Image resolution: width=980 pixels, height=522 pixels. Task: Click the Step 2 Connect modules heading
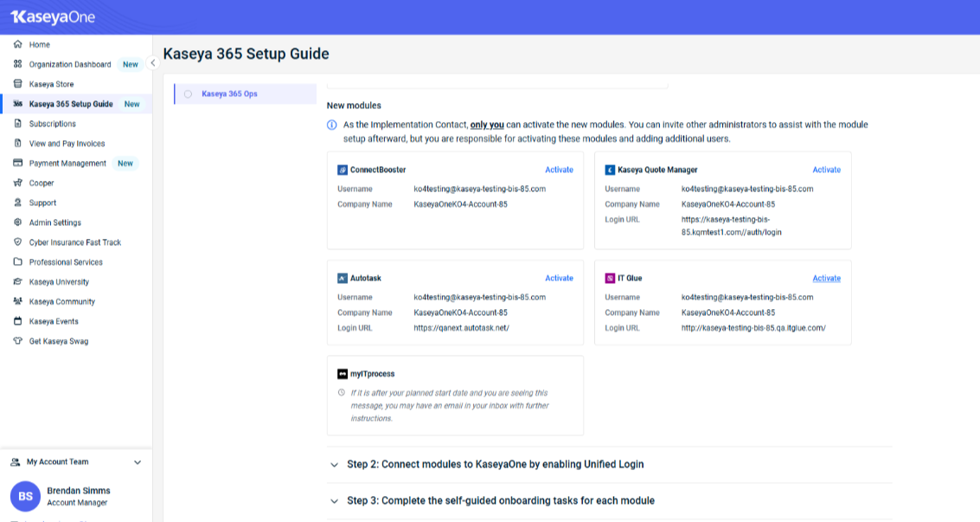pos(495,465)
